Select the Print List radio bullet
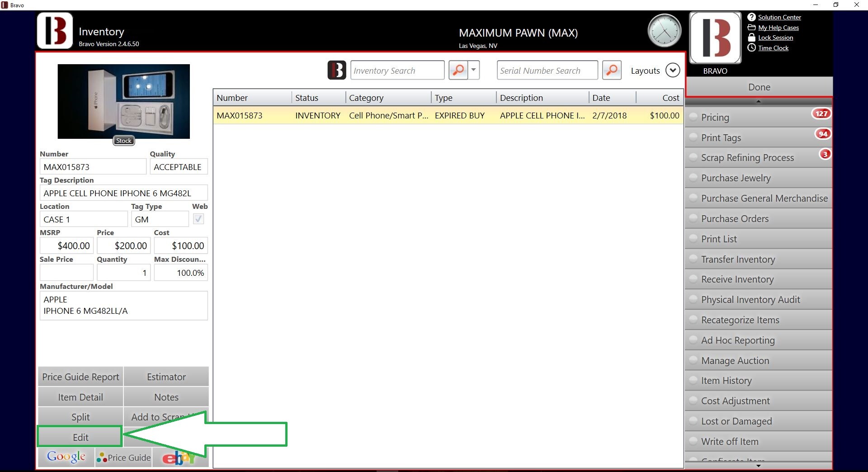Viewport: 868px width, 472px height. coord(693,239)
